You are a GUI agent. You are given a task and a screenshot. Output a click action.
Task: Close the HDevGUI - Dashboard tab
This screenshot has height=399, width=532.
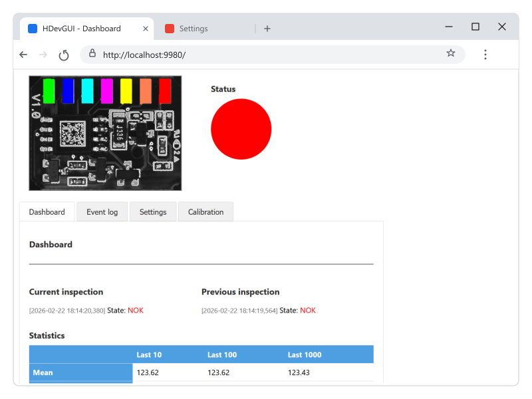tap(145, 28)
